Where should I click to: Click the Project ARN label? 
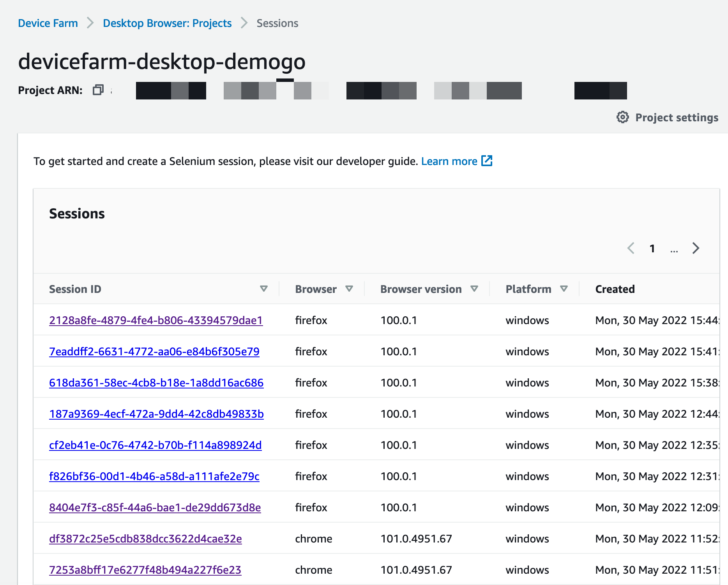click(x=50, y=90)
